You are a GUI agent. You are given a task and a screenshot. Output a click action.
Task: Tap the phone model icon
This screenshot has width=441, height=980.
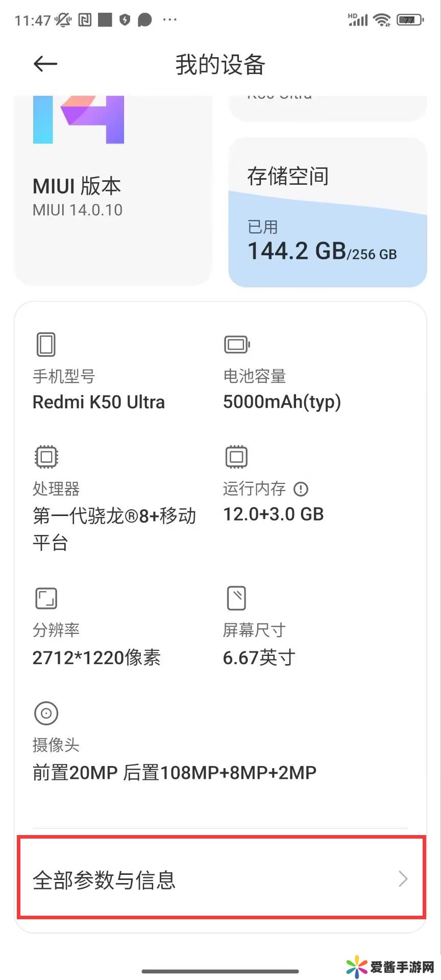point(46,345)
